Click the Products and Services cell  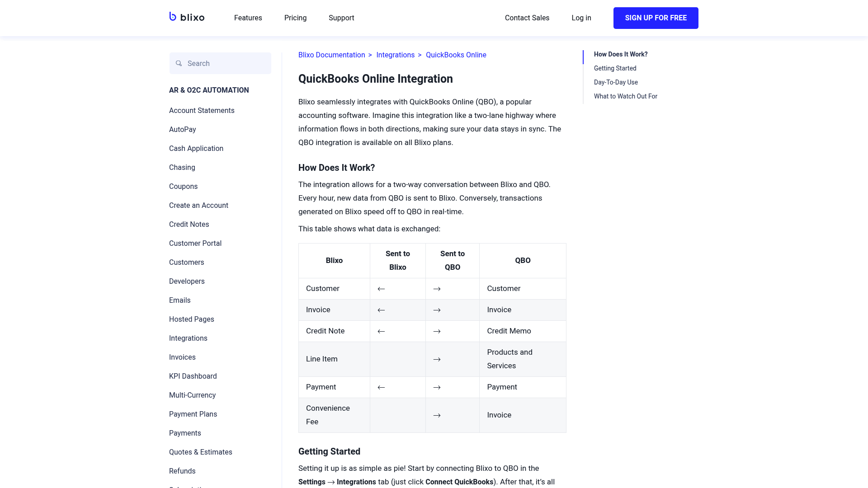(523, 359)
